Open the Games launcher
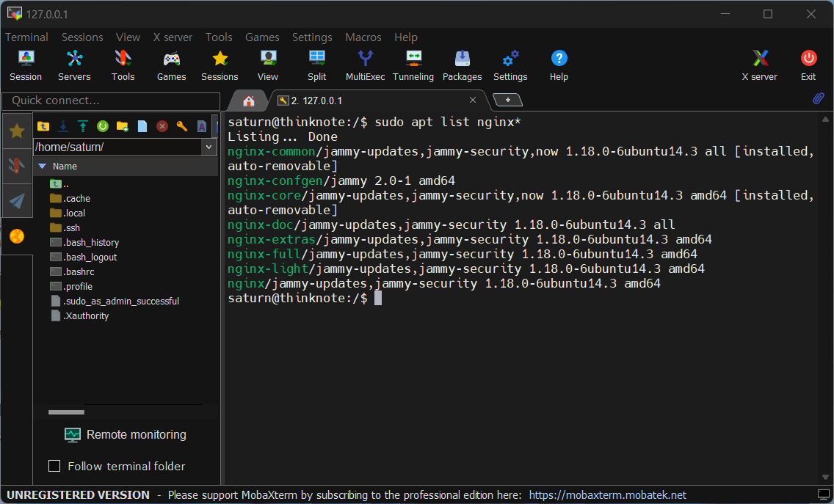Image resolution: width=834 pixels, height=504 pixels. point(171,65)
